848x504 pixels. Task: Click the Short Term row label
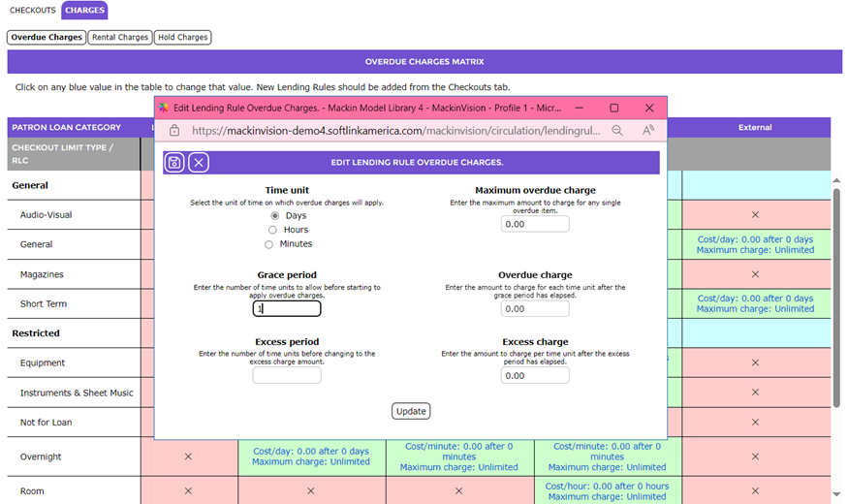point(44,304)
